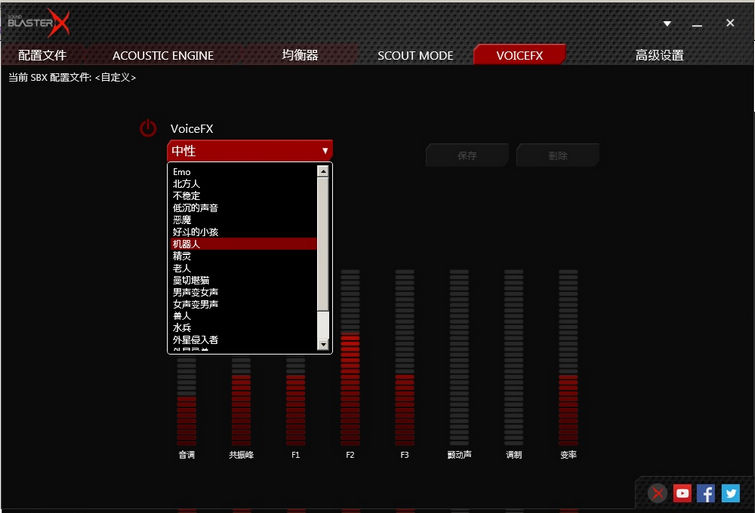Toggle the VoiceFX power icon
This screenshot has height=513, width=755.
tap(148, 128)
